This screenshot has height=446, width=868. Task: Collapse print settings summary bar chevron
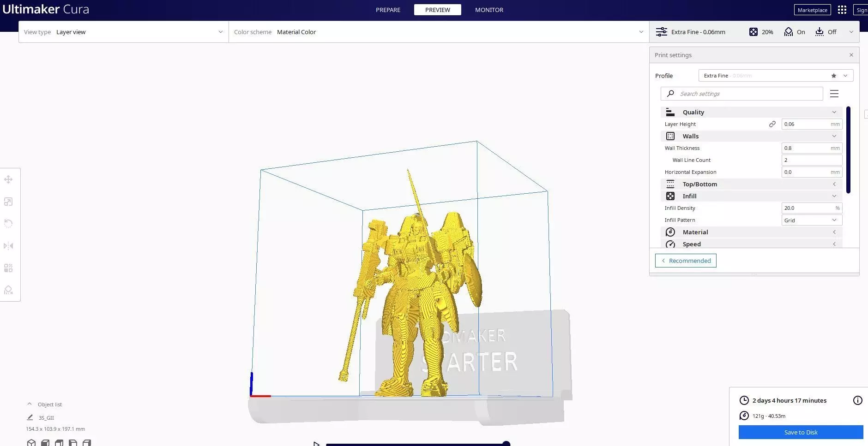point(851,32)
